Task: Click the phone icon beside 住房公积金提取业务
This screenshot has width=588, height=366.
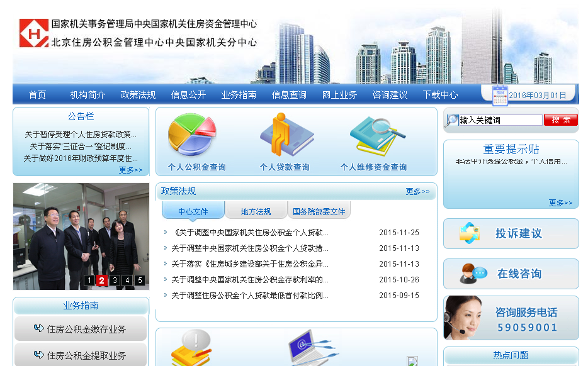Action: (x=38, y=355)
